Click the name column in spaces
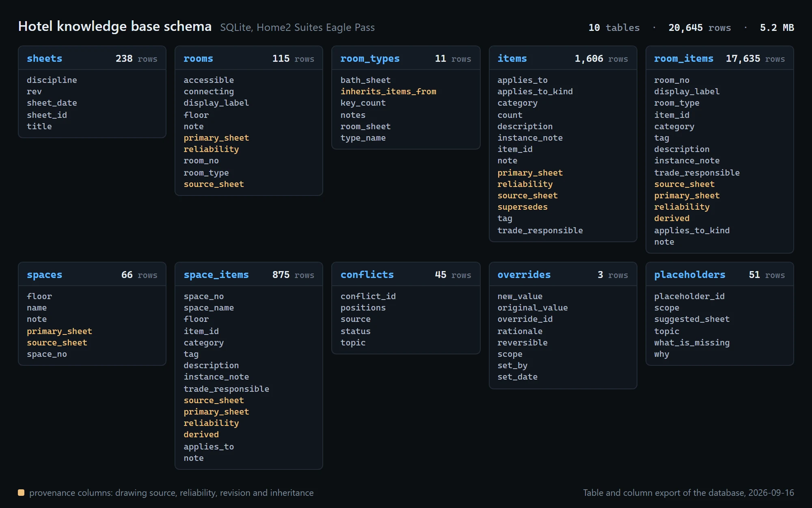 (x=37, y=308)
